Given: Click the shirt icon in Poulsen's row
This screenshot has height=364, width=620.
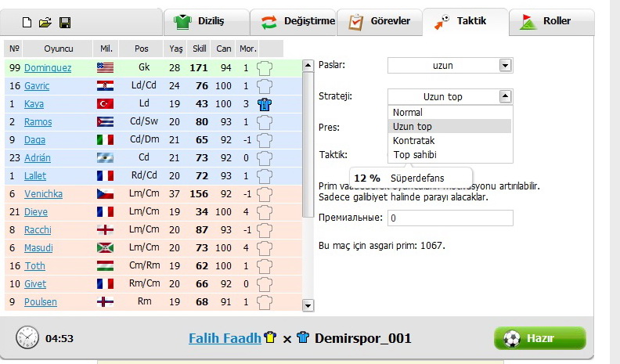Looking at the screenshot, I should 264,302.
